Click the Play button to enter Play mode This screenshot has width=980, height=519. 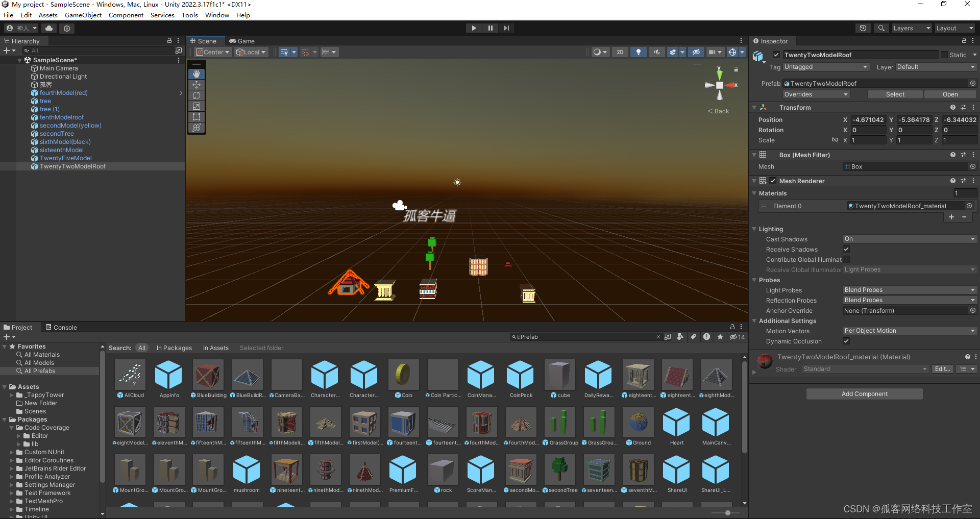pyautogui.click(x=474, y=28)
